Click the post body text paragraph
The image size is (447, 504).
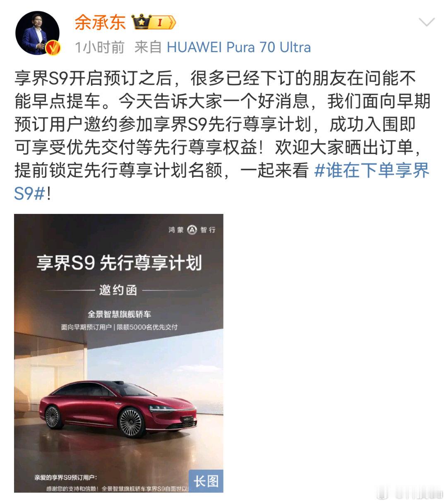tap(223, 135)
